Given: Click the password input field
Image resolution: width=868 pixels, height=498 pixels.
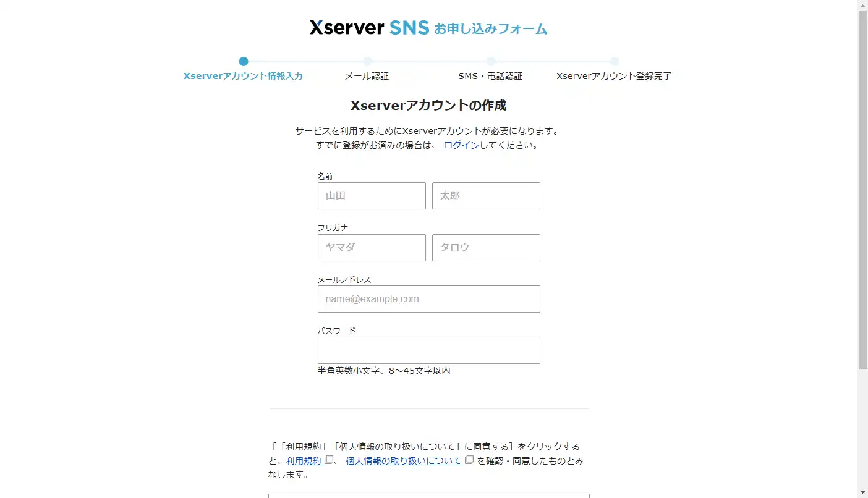Looking at the screenshot, I should pyautogui.click(x=429, y=350).
